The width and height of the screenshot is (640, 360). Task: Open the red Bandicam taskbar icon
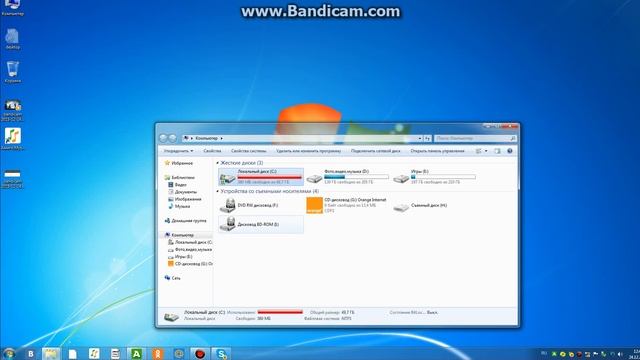[200, 354]
